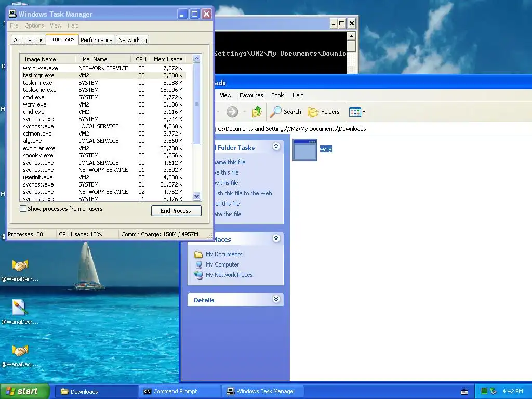Sort processes by CPU column
532x399 pixels.
[x=140, y=59]
